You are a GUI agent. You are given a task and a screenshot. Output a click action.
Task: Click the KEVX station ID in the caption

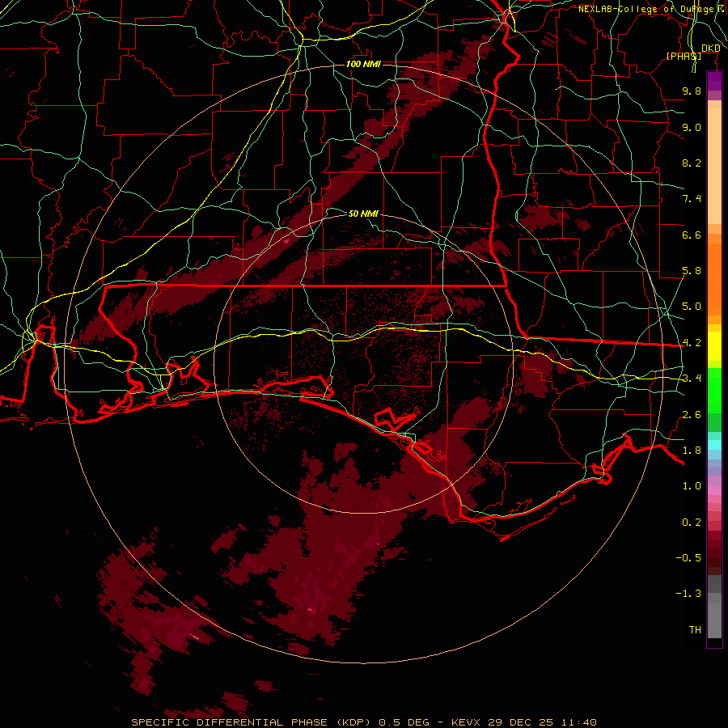[467, 722]
